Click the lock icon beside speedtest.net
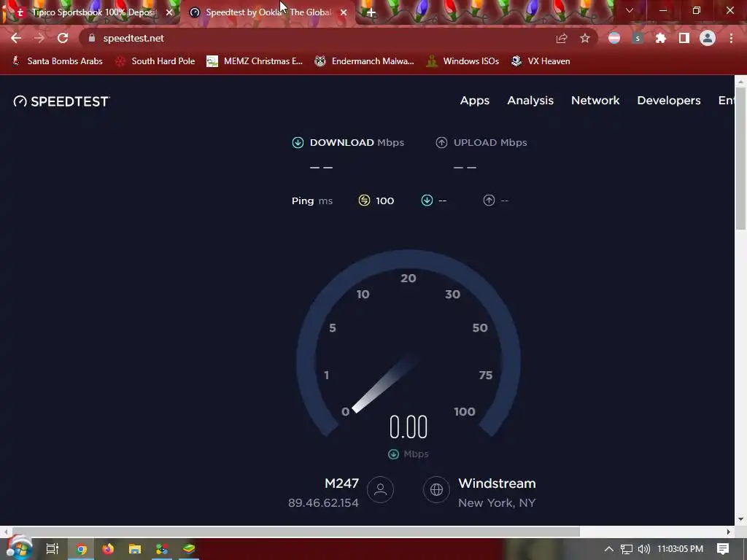 [x=92, y=38]
